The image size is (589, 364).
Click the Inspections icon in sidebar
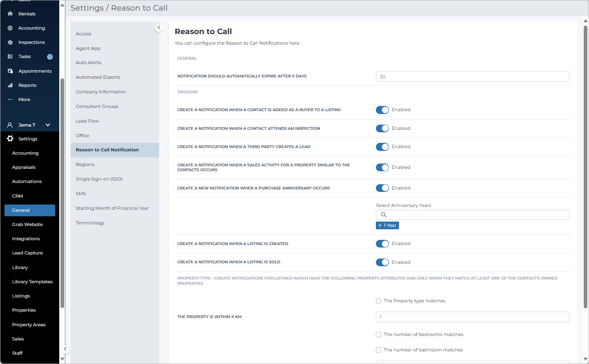pyautogui.click(x=10, y=42)
